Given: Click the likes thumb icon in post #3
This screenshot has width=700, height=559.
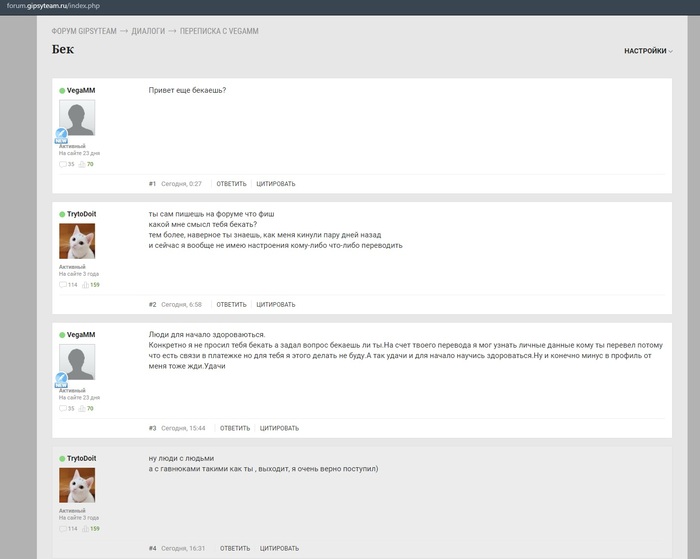Looking at the screenshot, I should tap(82, 409).
